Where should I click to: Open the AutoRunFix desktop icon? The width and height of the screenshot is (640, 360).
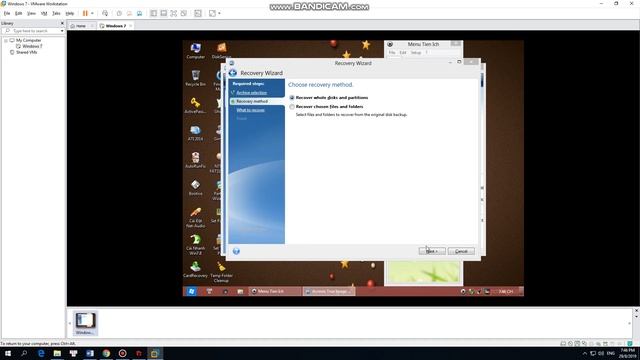(196, 160)
